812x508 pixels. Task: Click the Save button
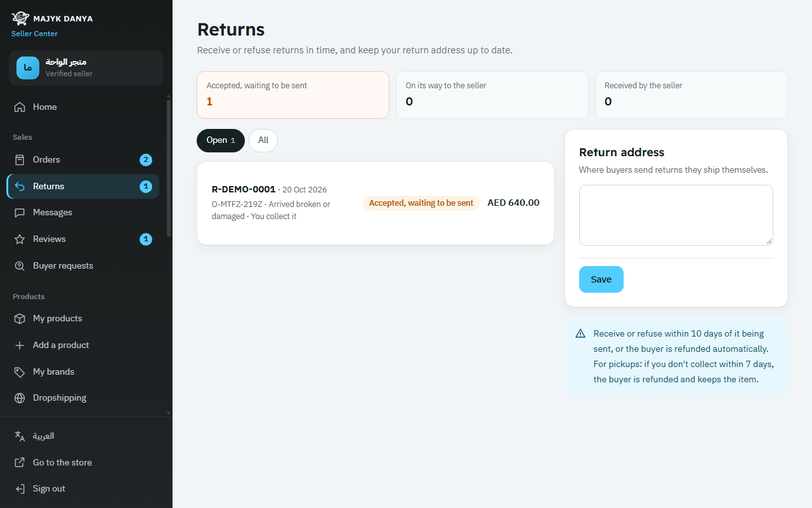click(601, 279)
